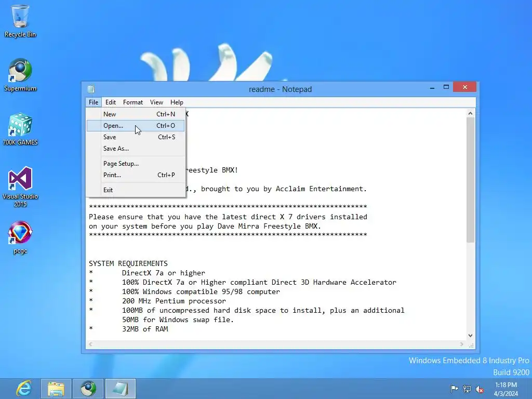Viewport: 532px width, 399px height.
Task: Open the pcgc desktop shortcut
Action: point(20,237)
